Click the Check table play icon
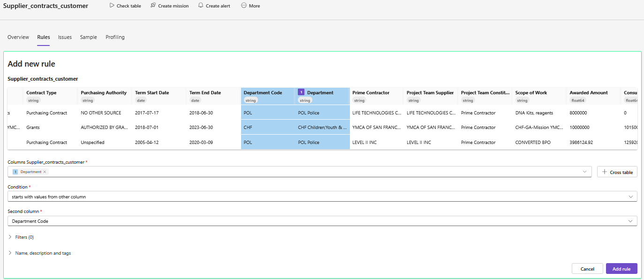 coord(112,6)
